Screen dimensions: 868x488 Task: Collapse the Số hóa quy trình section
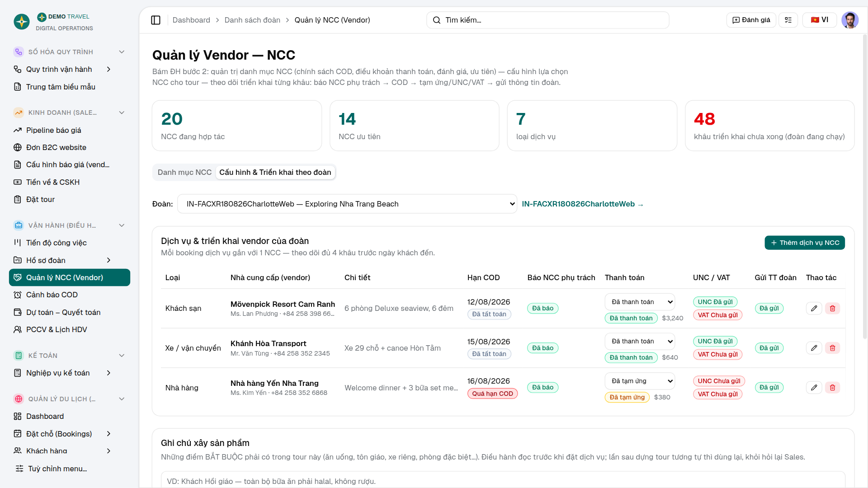click(122, 52)
